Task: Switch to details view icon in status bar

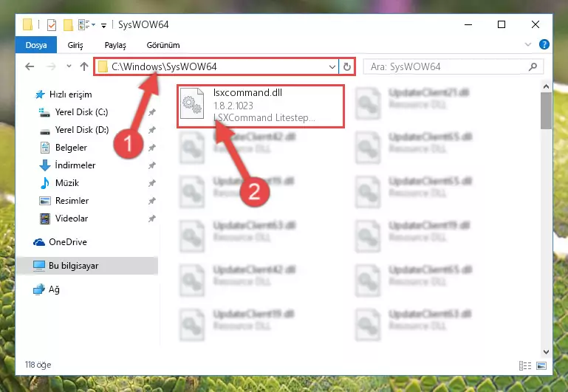Action: tap(525, 366)
